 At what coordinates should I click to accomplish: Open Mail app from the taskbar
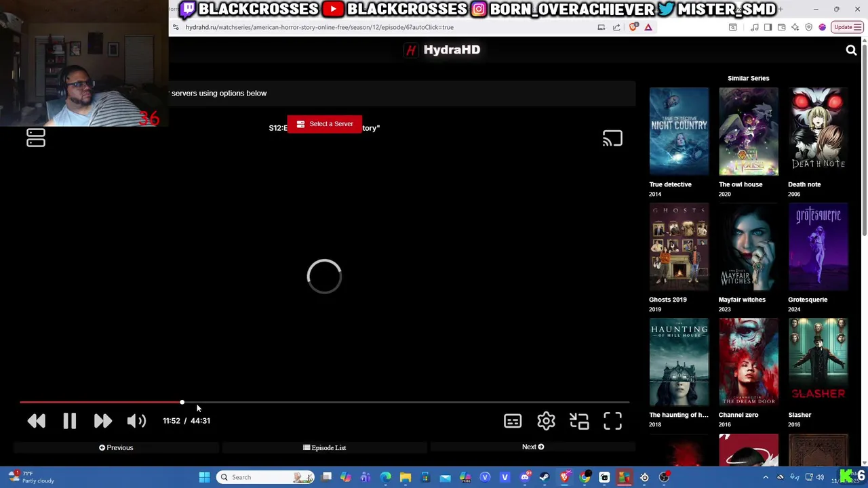coord(445,477)
